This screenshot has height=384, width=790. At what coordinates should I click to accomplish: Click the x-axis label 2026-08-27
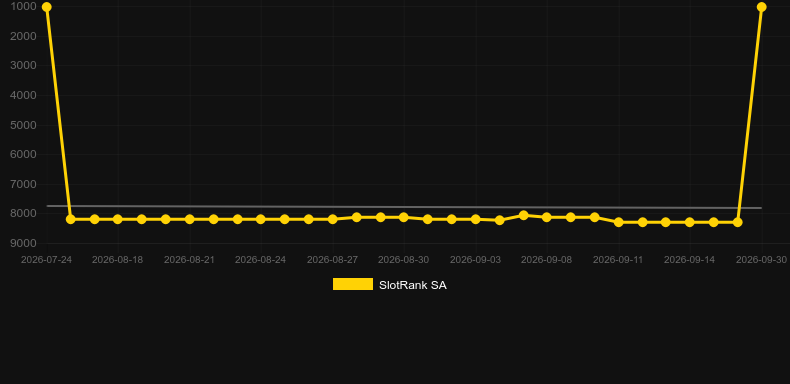click(333, 260)
